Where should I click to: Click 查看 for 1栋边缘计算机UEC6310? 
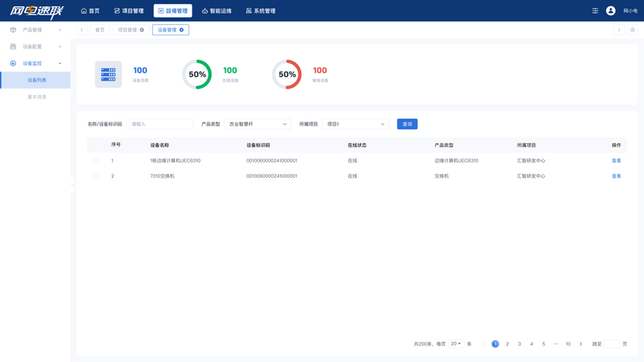point(616,161)
